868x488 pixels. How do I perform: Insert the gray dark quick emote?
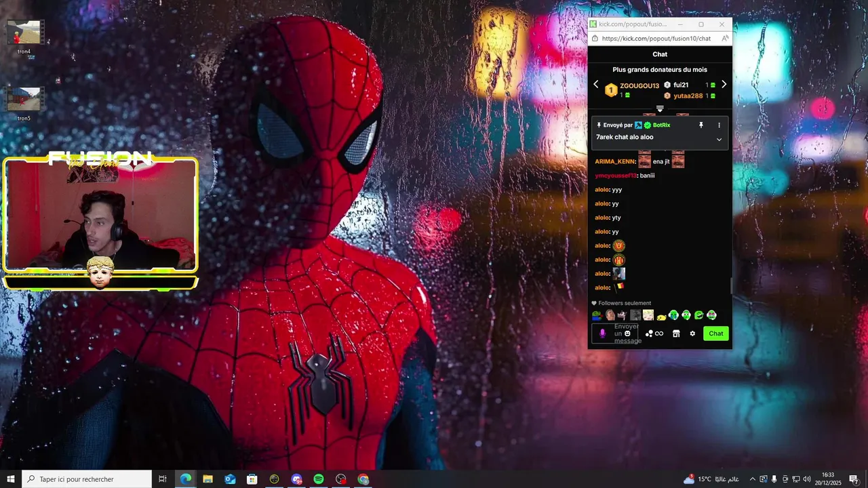click(x=635, y=315)
